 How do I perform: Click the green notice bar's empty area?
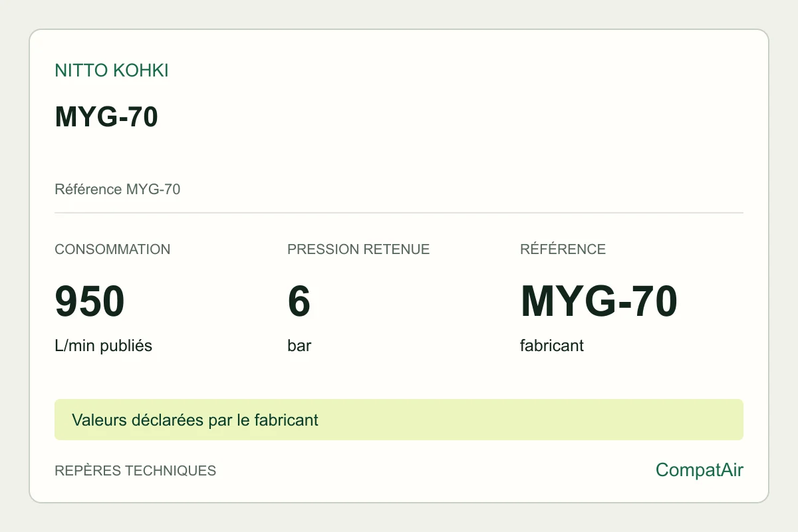[532, 420]
